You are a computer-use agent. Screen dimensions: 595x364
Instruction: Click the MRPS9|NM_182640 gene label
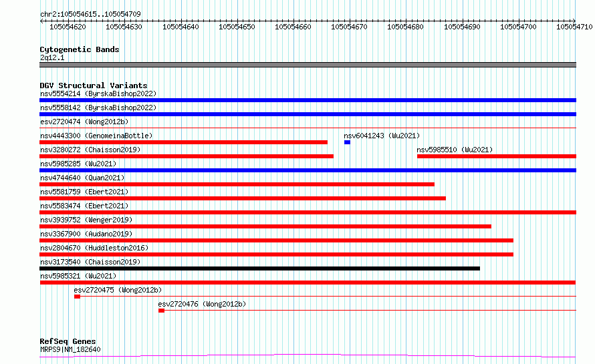click(70, 349)
